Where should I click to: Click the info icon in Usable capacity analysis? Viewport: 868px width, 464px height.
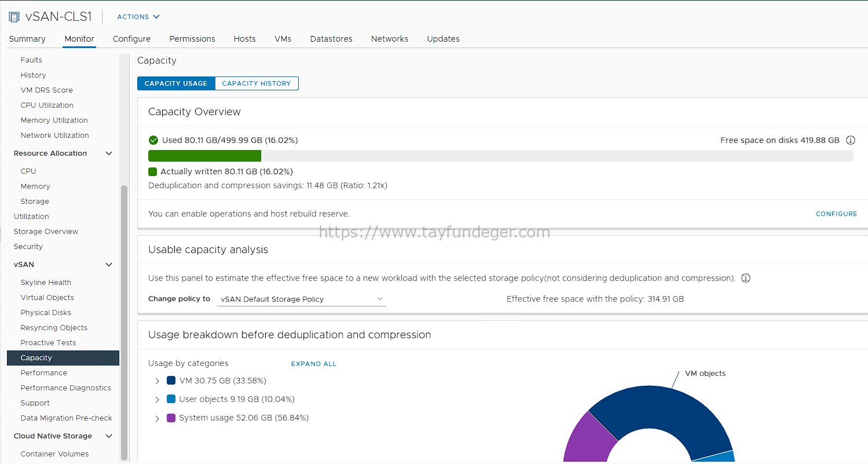click(x=746, y=278)
